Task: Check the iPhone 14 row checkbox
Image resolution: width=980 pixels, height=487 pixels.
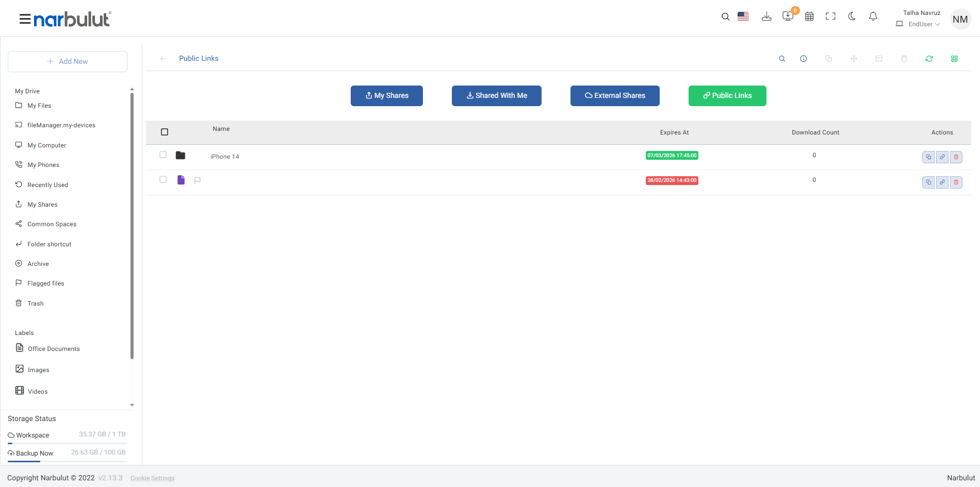Action: [x=163, y=155]
